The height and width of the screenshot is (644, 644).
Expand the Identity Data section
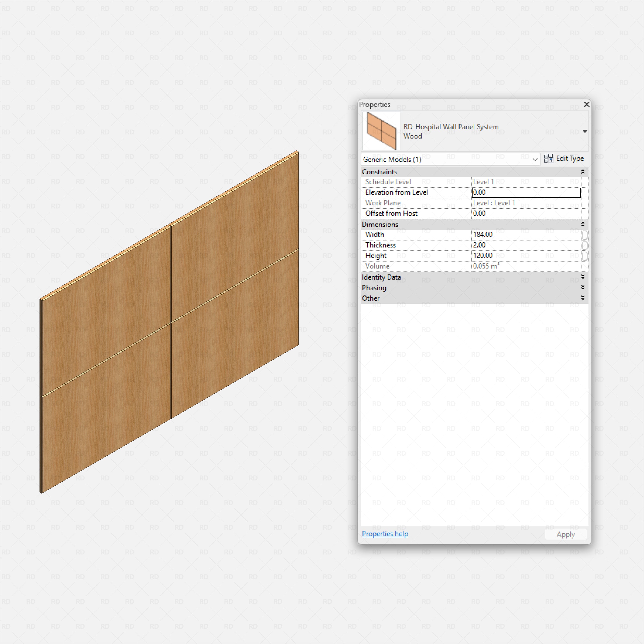click(583, 277)
